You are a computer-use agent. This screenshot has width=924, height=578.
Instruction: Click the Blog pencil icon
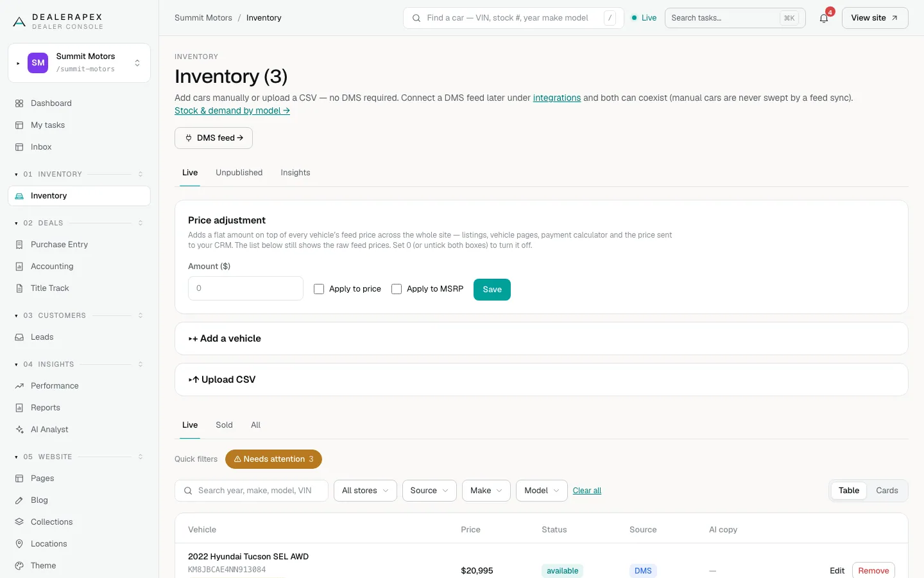pyautogui.click(x=19, y=500)
